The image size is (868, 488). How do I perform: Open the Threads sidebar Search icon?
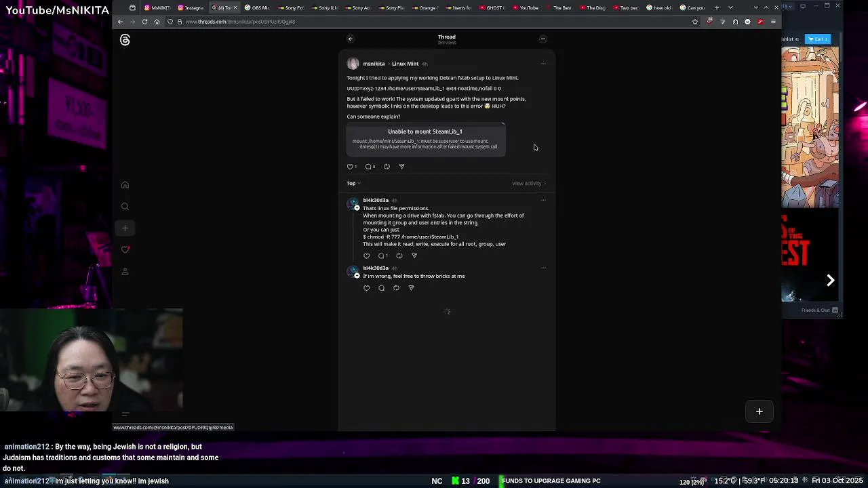(125, 207)
